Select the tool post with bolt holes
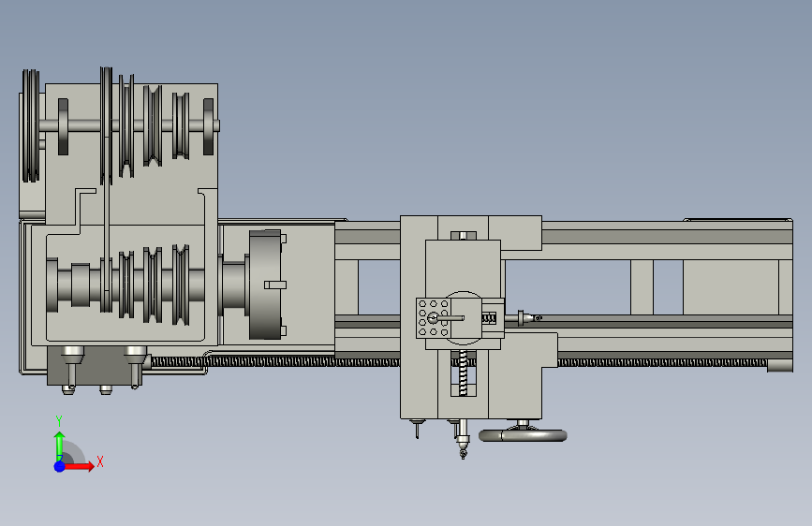This screenshot has height=526, width=812. pos(434,318)
